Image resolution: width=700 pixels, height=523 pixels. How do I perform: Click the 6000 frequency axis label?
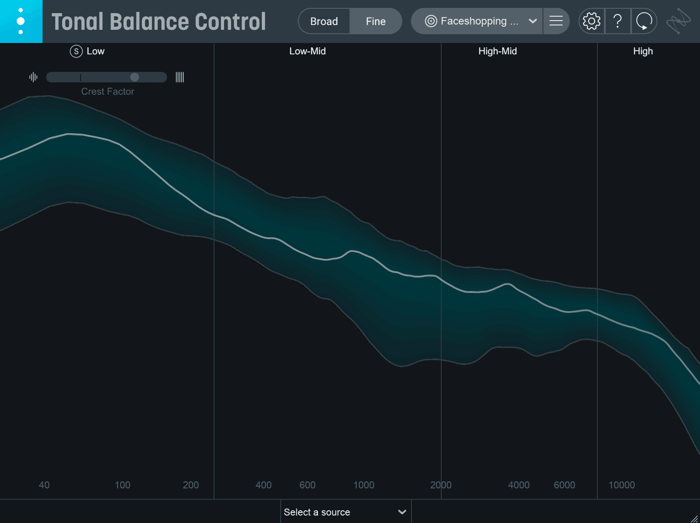coord(564,485)
